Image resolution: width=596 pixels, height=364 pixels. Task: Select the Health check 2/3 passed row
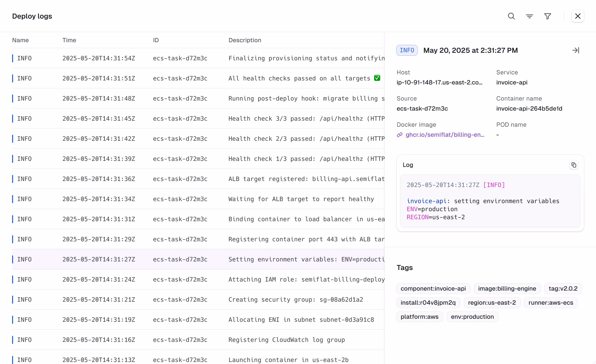[198, 139]
